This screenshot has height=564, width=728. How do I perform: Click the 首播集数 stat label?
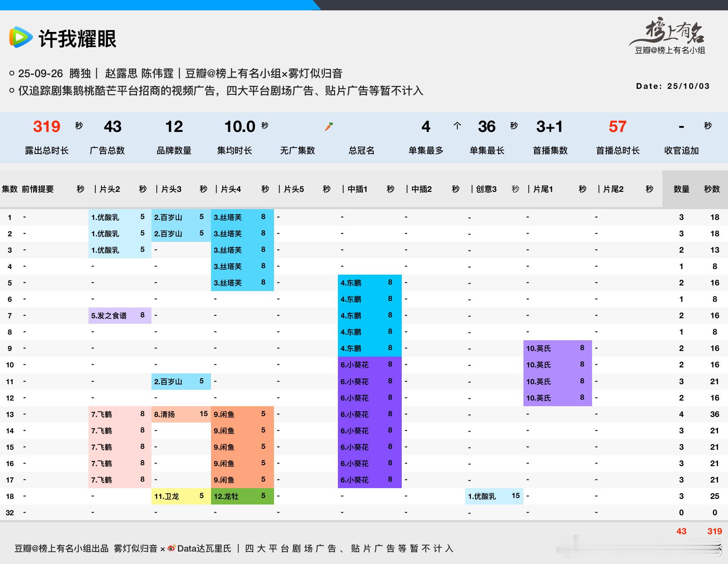point(550,150)
